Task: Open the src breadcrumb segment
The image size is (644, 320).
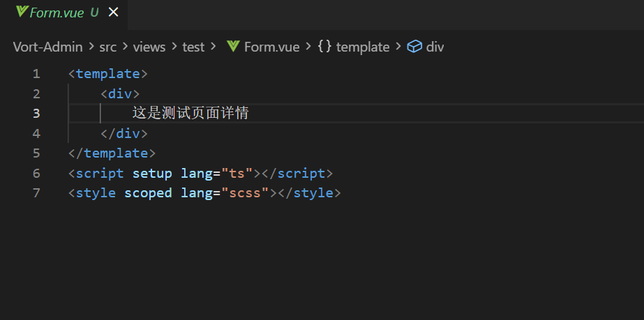Action: click(107, 47)
